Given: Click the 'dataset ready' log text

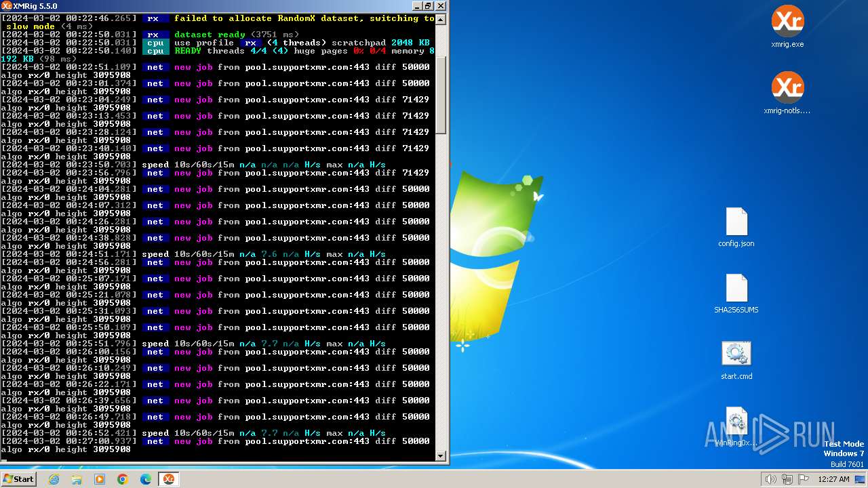Looking at the screenshot, I should tap(210, 35).
